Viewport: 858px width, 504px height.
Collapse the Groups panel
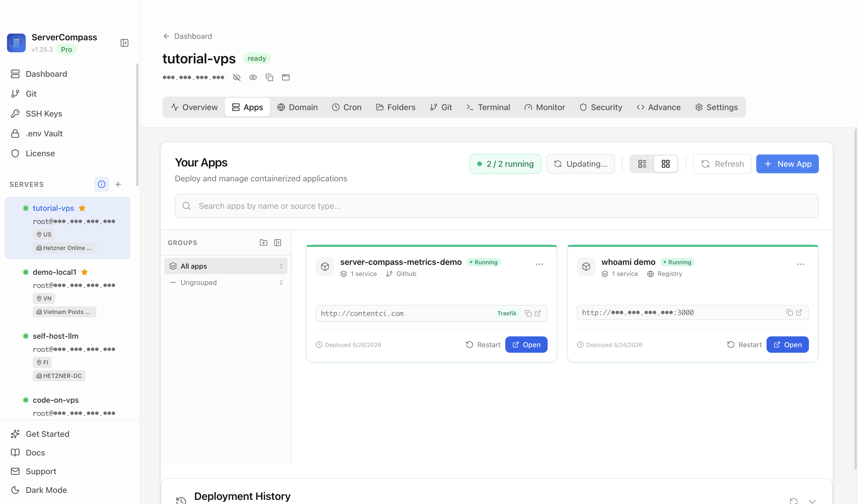point(278,243)
